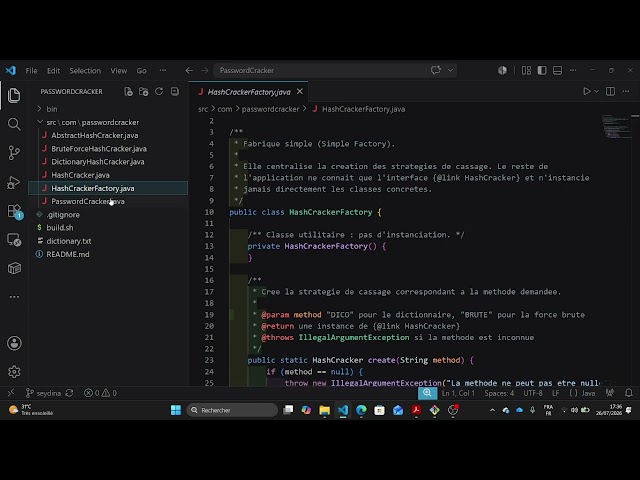Open problems errors and warnings count

tap(100, 393)
